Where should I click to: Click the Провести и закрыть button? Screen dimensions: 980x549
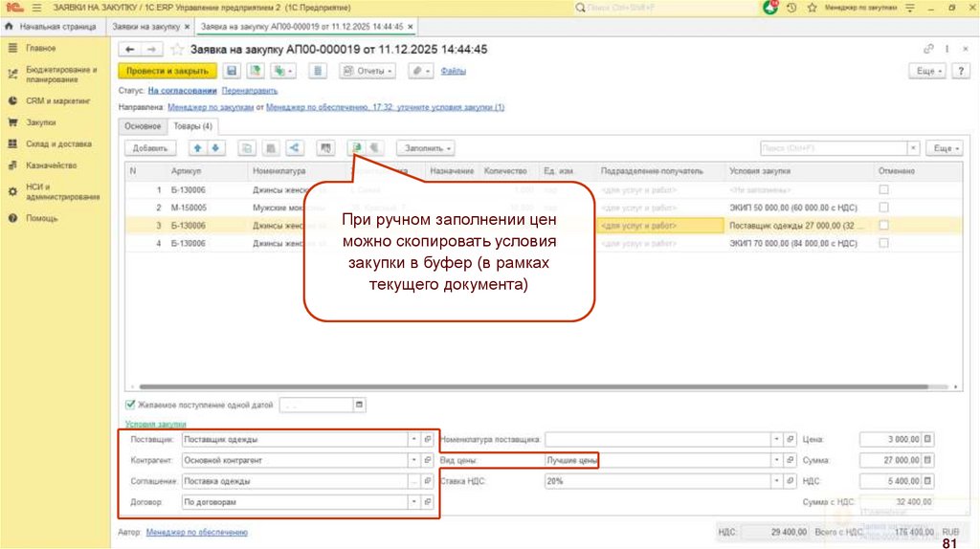167,71
